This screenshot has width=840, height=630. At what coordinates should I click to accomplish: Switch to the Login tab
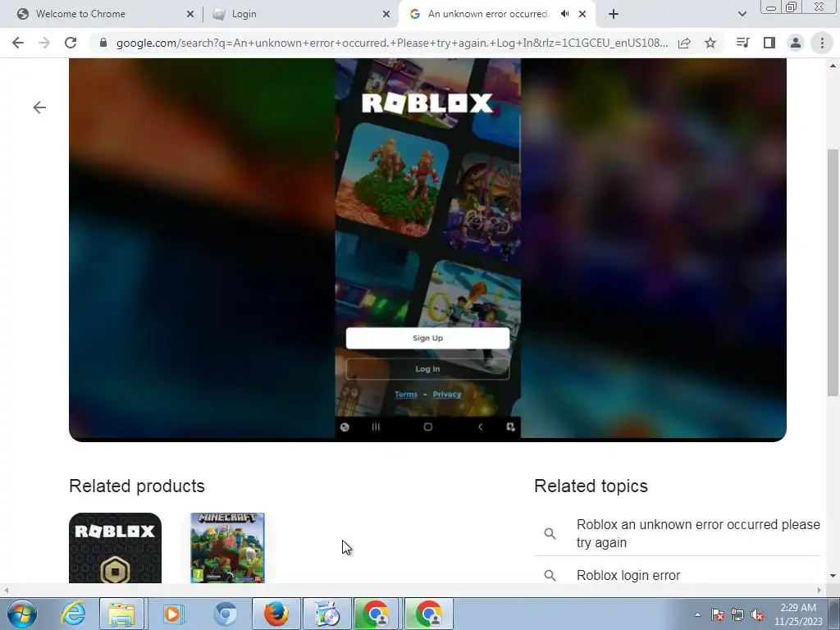tap(244, 14)
